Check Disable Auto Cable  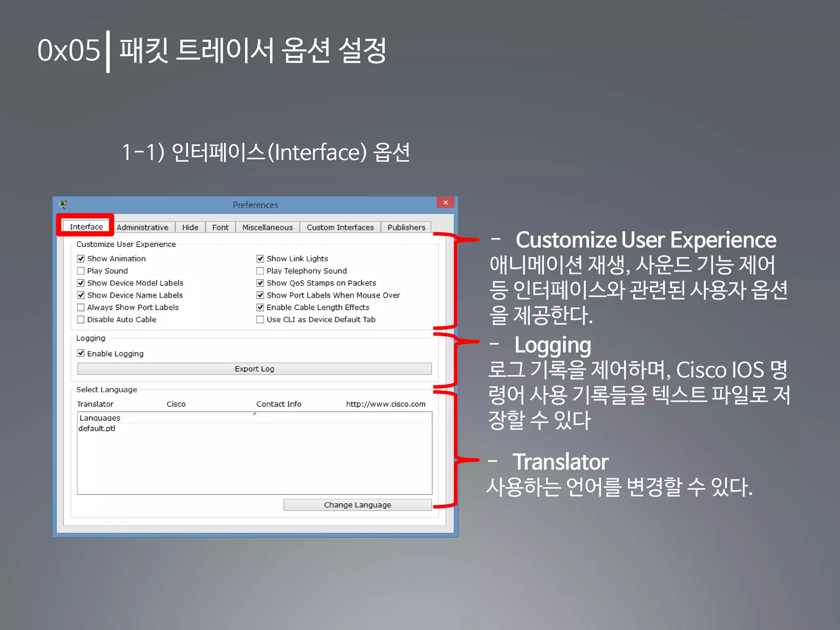click(x=81, y=320)
